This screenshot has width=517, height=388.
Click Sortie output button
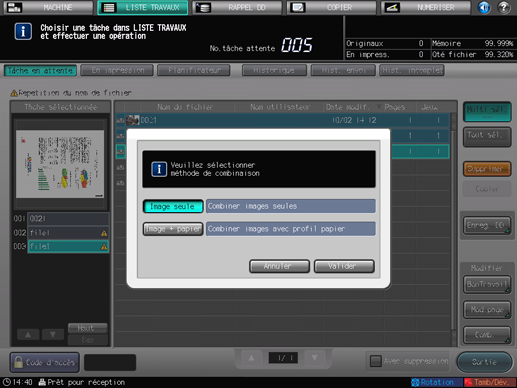pyautogui.click(x=484, y=362)
